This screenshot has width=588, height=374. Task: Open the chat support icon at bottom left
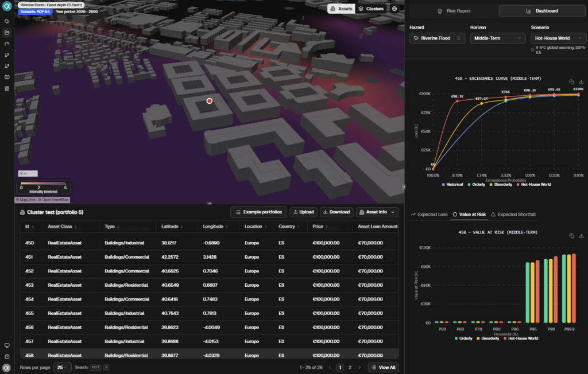(x=6, y=345)
